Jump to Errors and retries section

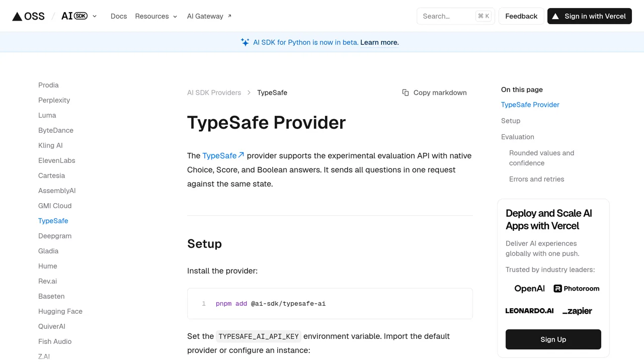tap(536, 179)
